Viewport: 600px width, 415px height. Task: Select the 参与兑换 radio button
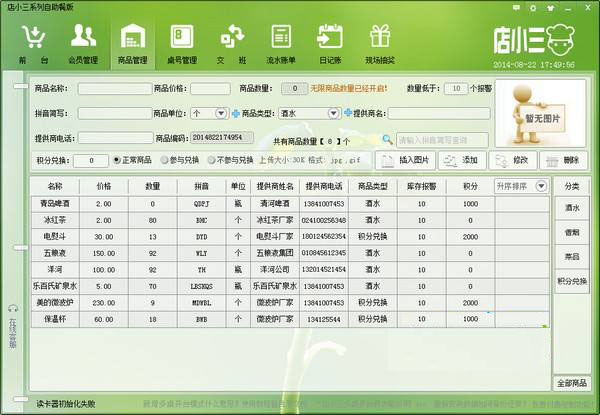tap(164, 160)
